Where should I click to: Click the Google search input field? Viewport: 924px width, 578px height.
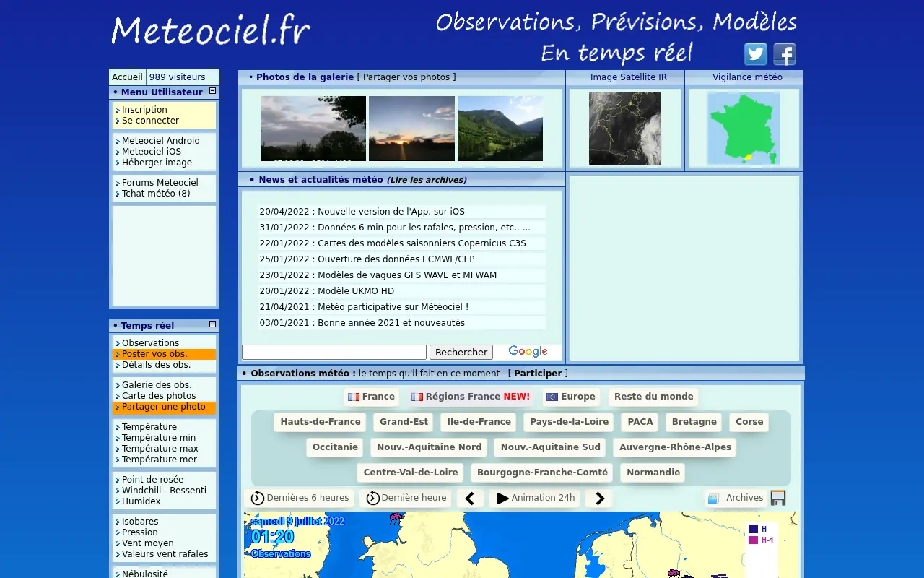[334, 352]
